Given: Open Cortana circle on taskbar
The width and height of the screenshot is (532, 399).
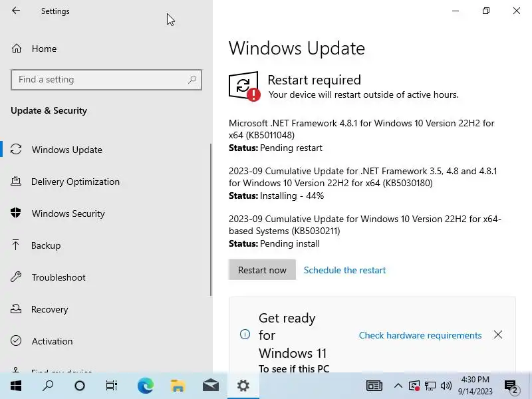Looking at the screenshot, I should (x=80, y=386).
